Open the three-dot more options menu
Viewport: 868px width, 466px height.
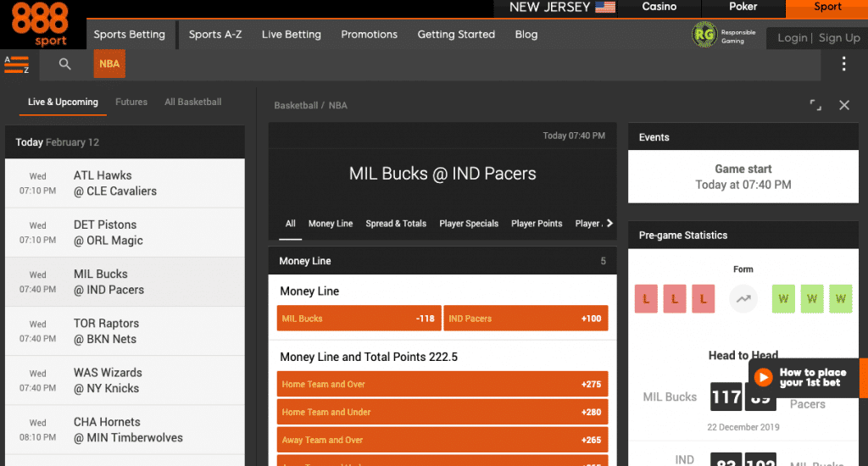843,64
